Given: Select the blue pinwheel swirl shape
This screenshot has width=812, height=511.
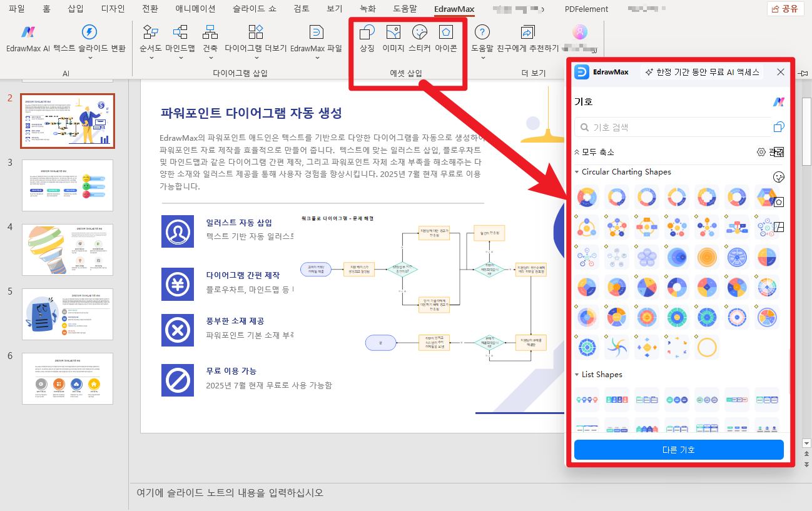Looking at the screenshot, I should click(x=617, y=347).
